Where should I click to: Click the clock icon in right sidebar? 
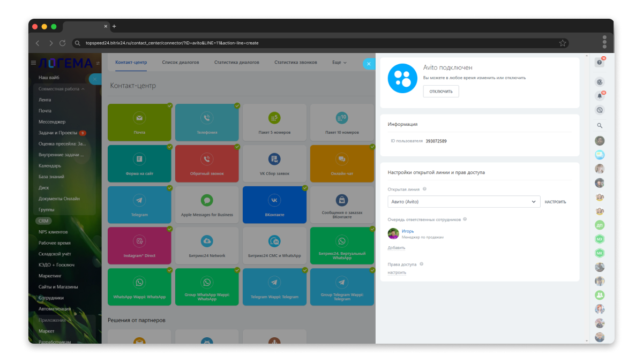tap(600, 82)
